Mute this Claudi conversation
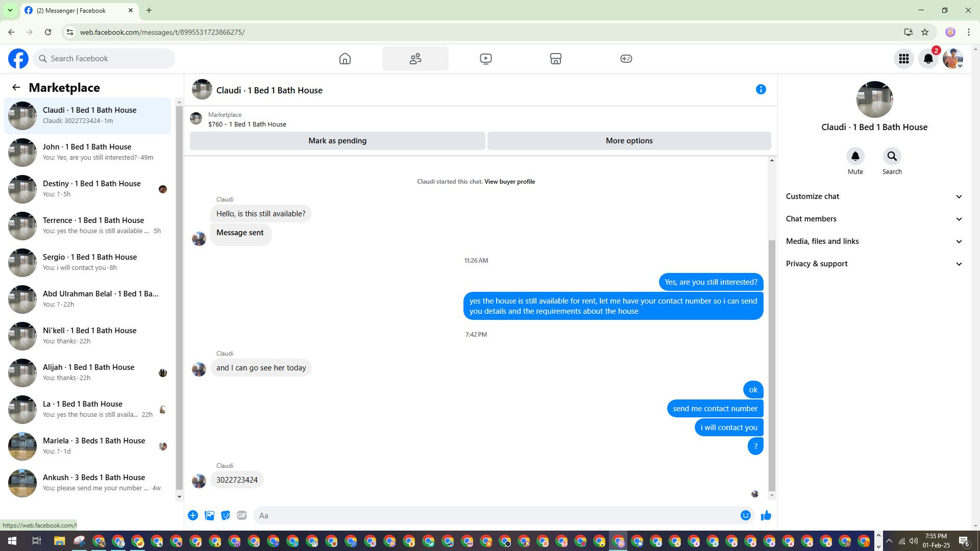Screen dimensions: 980x551 pos(855,157)
